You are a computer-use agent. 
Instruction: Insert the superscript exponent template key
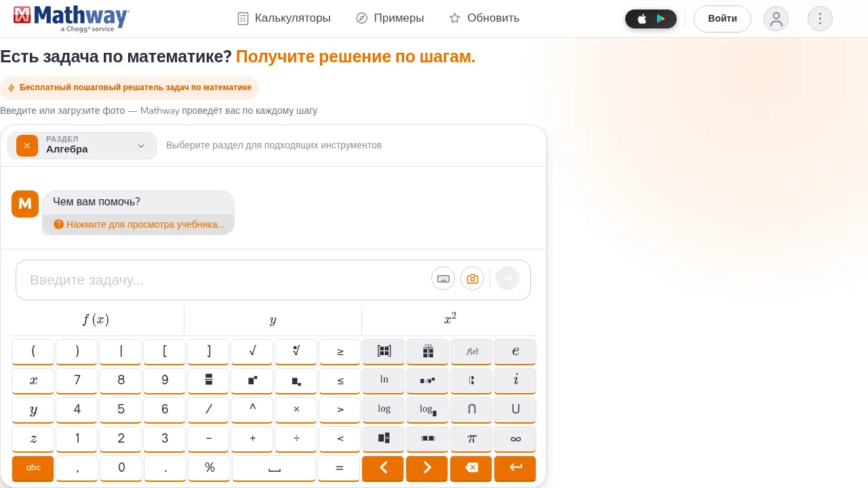pos(253,381)
